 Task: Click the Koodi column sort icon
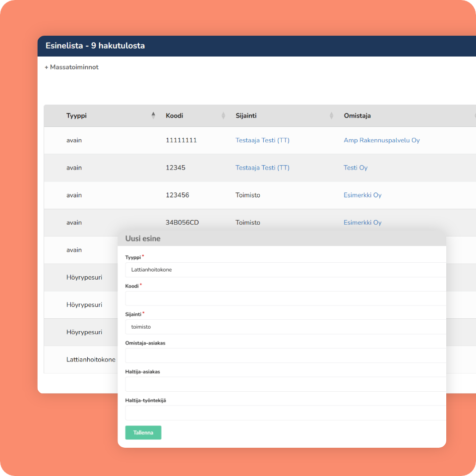click(223, 116)
